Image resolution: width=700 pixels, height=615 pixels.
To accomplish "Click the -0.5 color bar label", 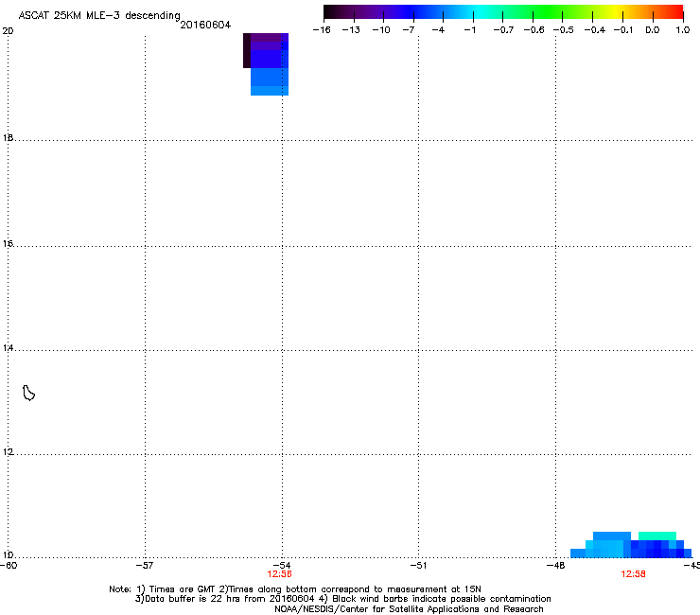I will 564,30.
